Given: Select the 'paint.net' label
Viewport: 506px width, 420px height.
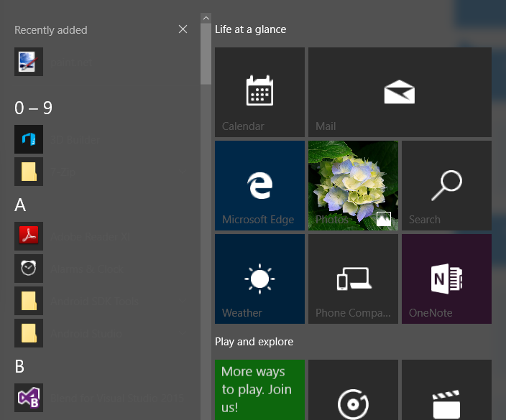Looking at the screenshot, I should (x=72, y=62).
